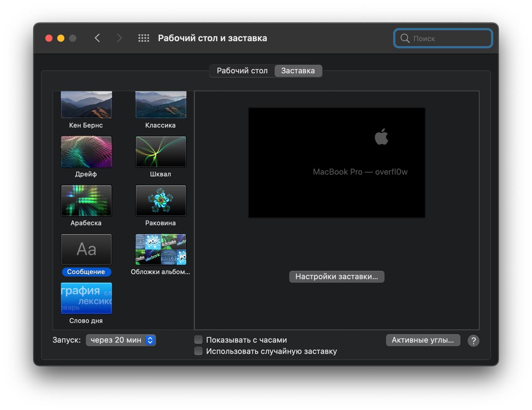Click the Дрейф label
The width and height of the screenshot is (532, 410).
[86, 174]
